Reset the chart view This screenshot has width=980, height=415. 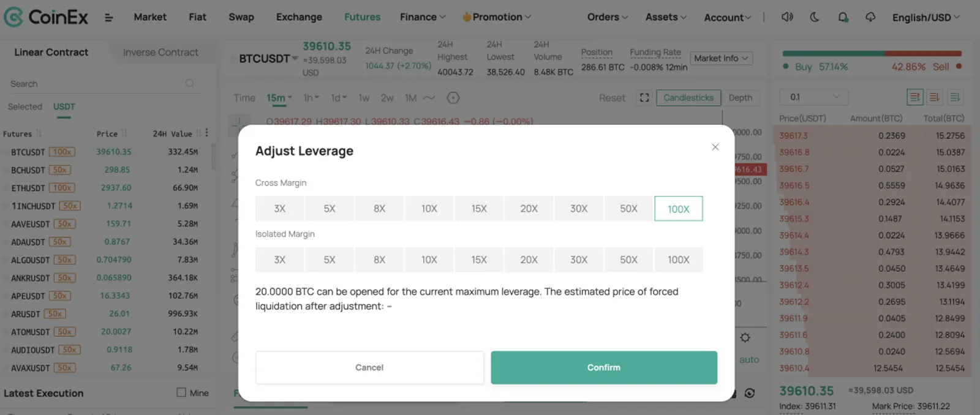pyautogui.click(x=612, y=98)
